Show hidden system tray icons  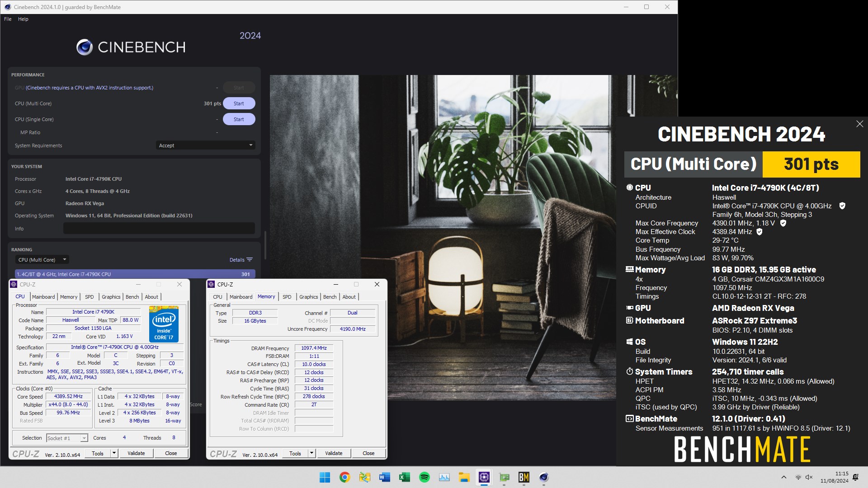click(x=784, y=477)
